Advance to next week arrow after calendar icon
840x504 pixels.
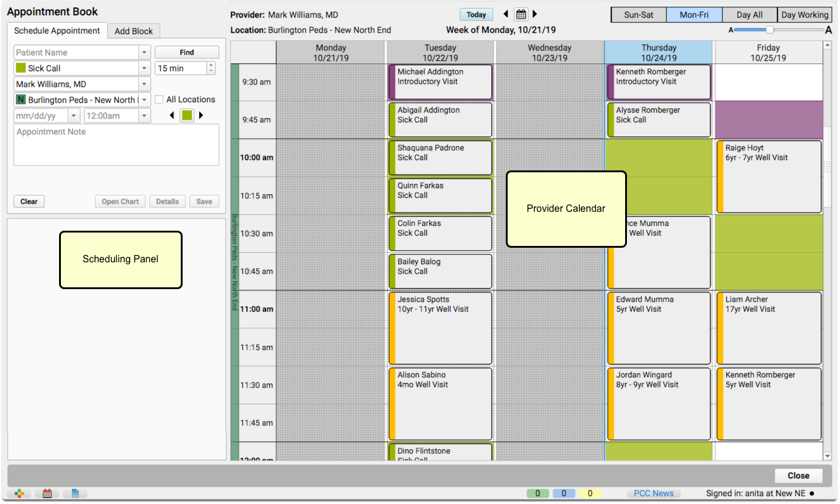coord(535,15)
